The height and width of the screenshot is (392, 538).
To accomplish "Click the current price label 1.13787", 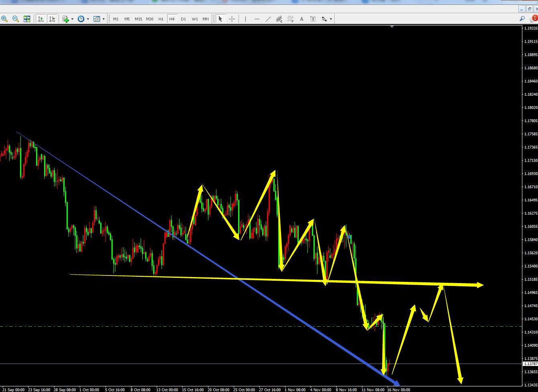I will pos(530,364).
